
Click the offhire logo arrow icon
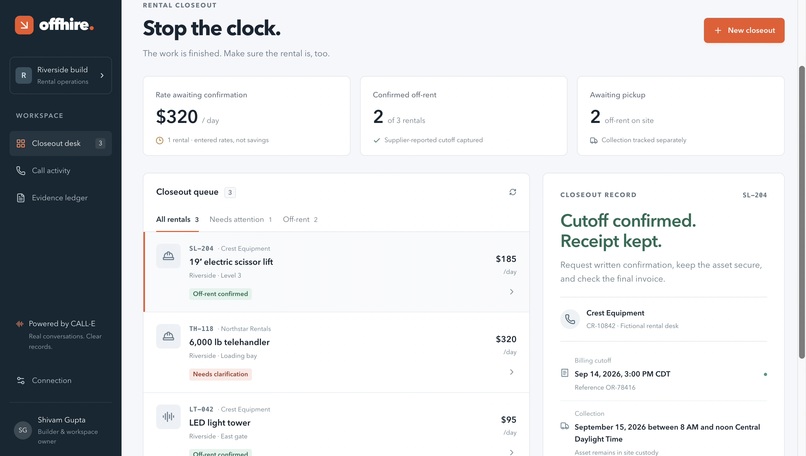(x=24, y=25)
